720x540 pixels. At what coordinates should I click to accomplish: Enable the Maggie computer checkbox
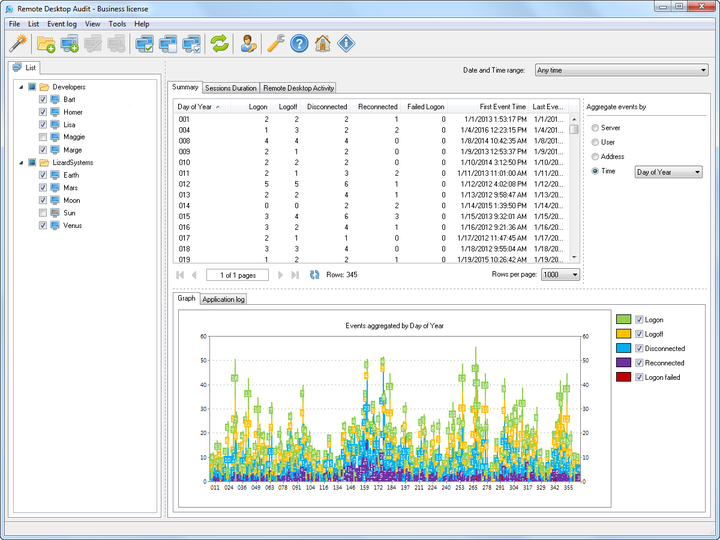43,137
